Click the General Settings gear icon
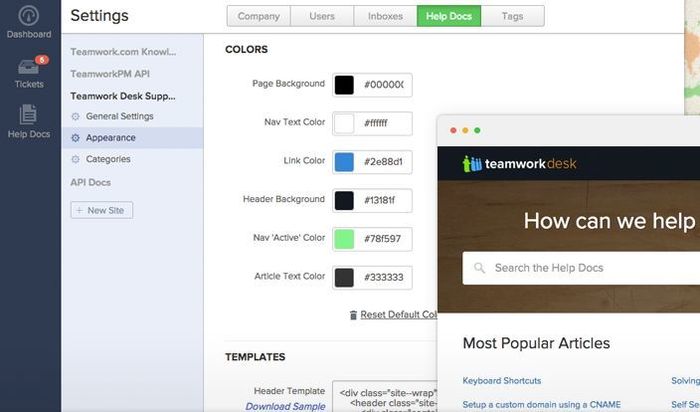Screen dimensions: 700x412 [75, 117]
